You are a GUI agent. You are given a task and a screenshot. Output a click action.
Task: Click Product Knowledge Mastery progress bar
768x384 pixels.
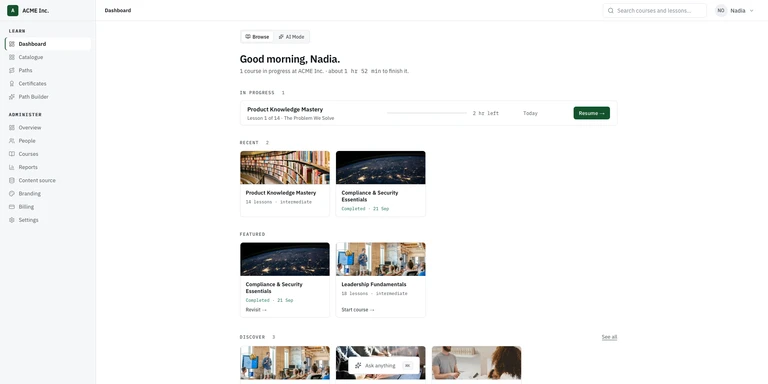click(x=427, y=113)
